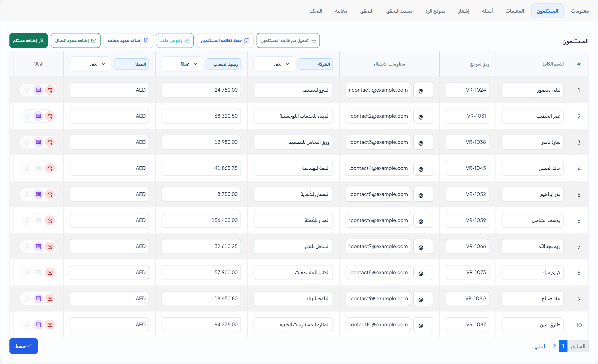Click the AED currency field for ريم عبد الله

109,247
